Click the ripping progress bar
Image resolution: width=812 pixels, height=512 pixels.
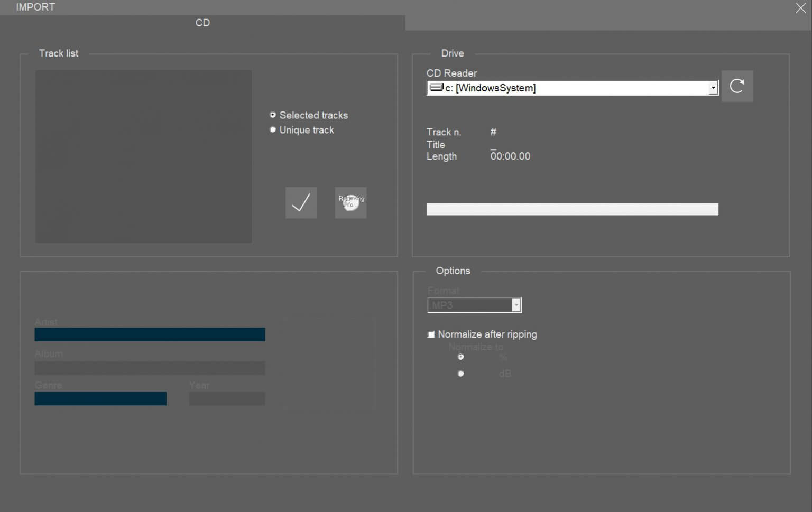(573, 209)
